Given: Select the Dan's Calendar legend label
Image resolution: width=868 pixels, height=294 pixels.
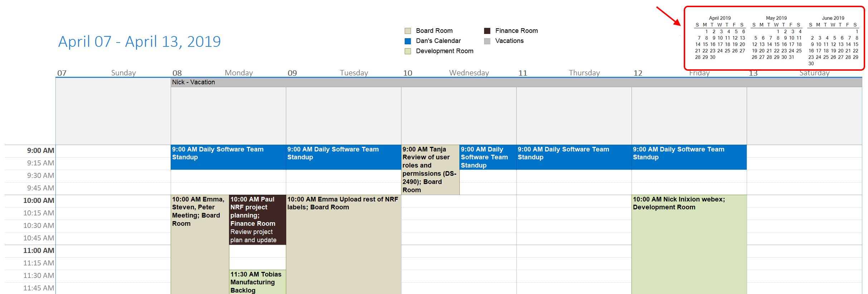Looking at the screenshot, I should [x=438, y=41].
